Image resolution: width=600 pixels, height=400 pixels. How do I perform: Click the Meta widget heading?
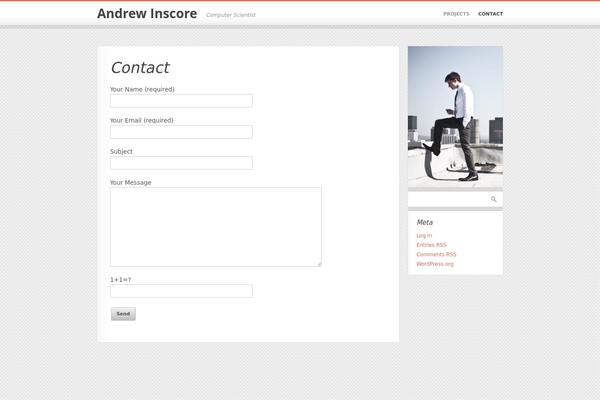(x=424, y=222)
